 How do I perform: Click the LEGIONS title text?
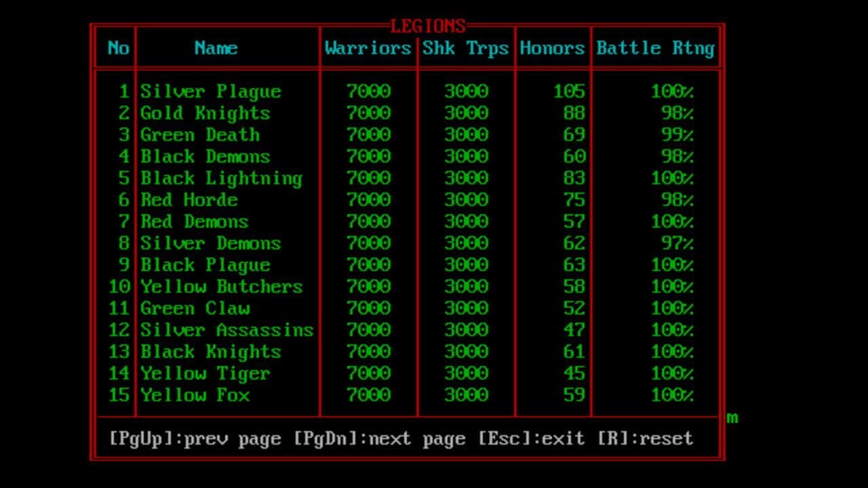pyautogui.click(x=428, y=26)
